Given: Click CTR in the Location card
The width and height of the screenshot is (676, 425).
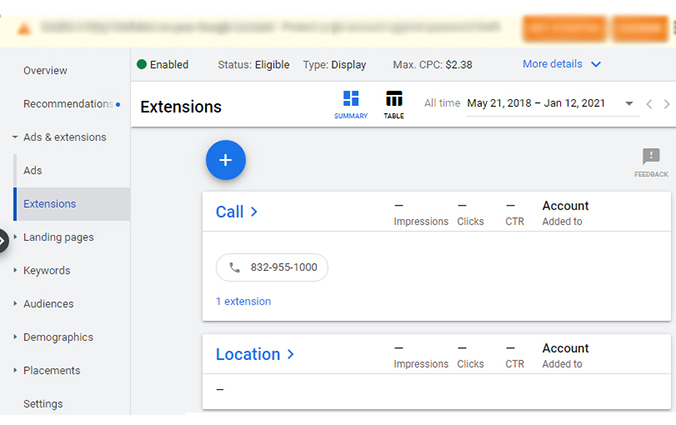Looking at the screenshot, I should coord(515,364).
